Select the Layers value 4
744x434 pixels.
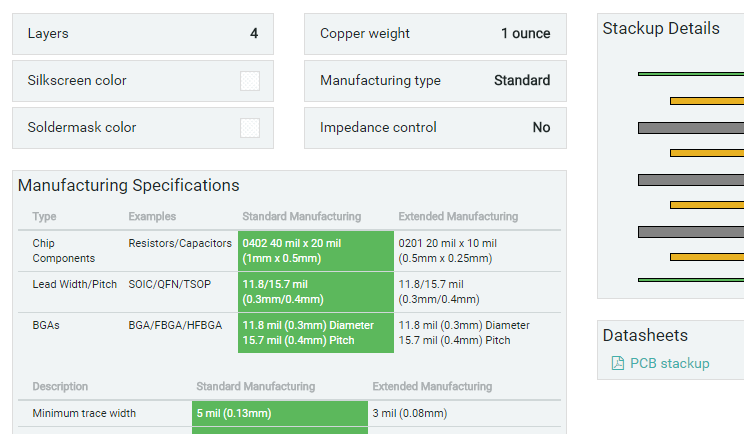254,34
